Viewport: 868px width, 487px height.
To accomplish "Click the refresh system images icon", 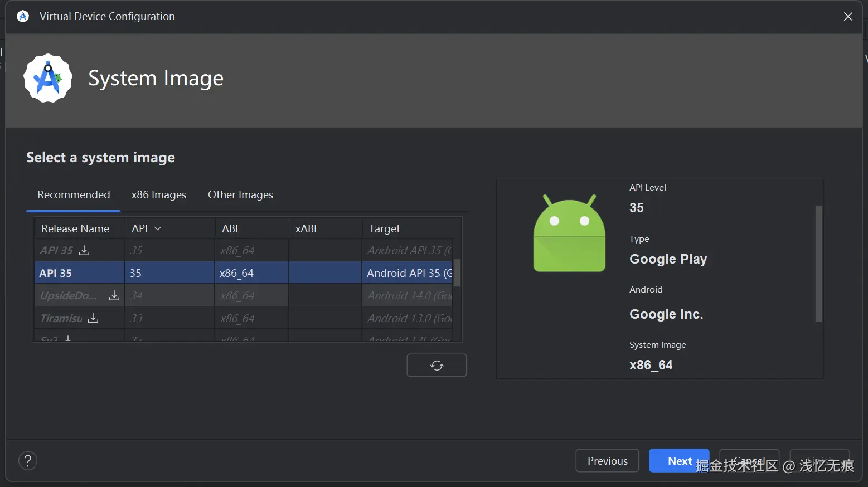I will [437, 366].
